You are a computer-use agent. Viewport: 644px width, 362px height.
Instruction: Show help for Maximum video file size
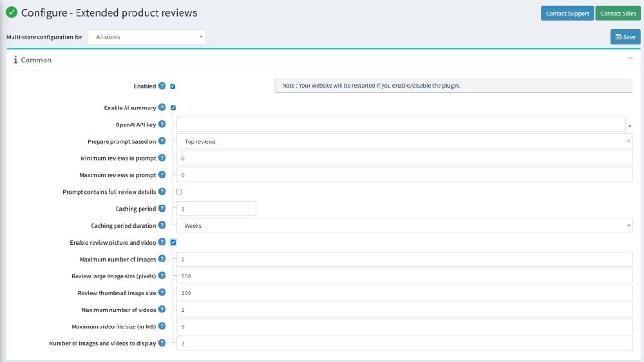point(162,326)
